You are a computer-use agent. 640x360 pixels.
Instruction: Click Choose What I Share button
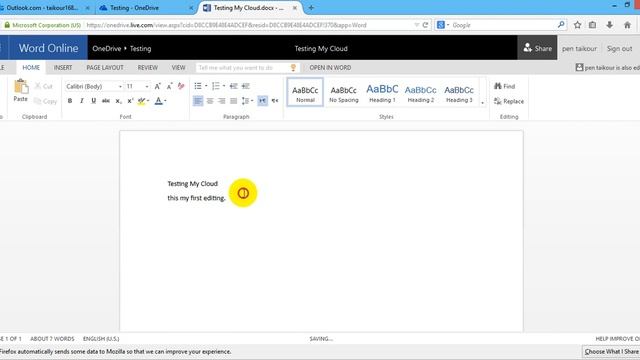point(611,352)
